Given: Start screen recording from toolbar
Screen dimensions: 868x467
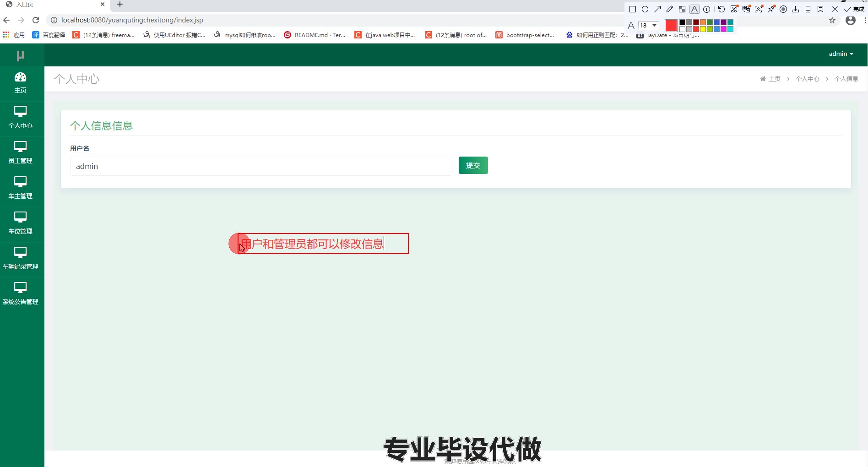Looking at the screenshot, I should point(783,9).
